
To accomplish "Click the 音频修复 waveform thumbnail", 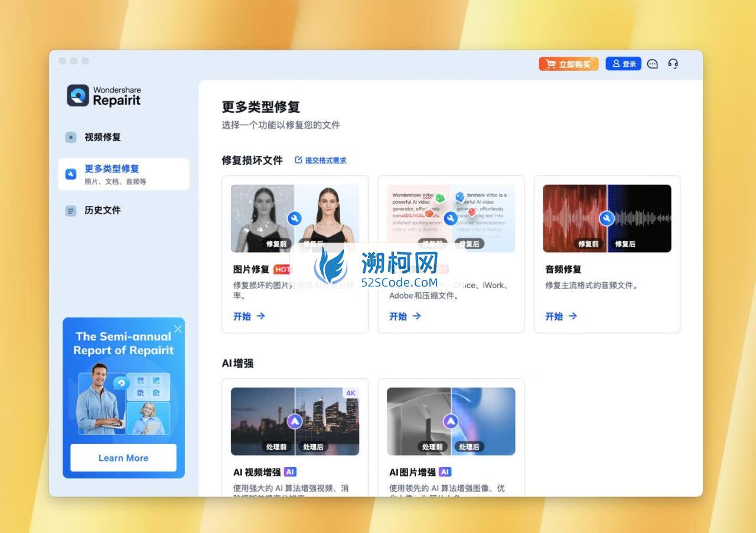I will click(x=607, y=218).
